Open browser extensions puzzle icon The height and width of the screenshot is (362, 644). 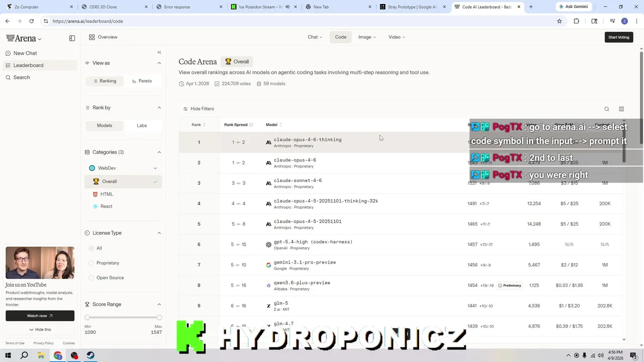tap(577, 21)
